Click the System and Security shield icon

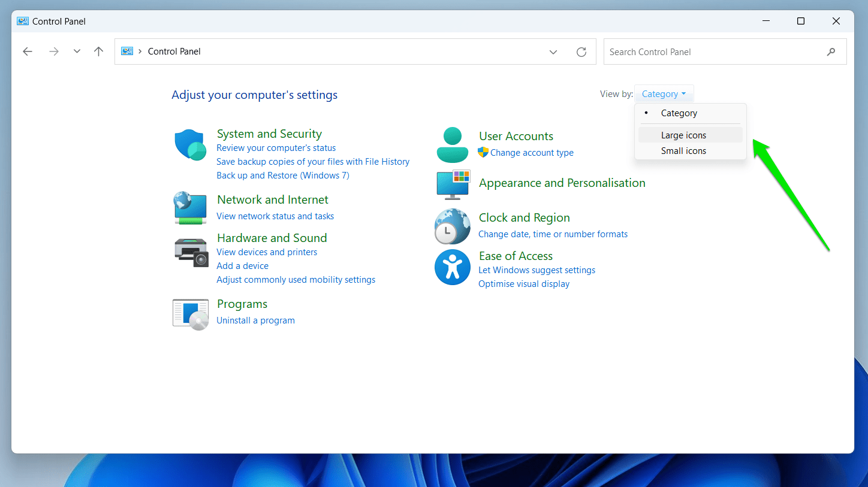coord(190,146)
